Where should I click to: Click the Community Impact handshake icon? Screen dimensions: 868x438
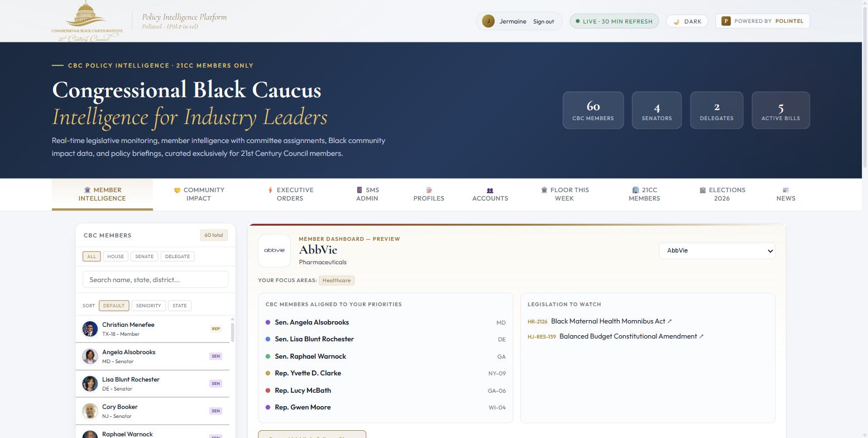[x=177, y=190]
